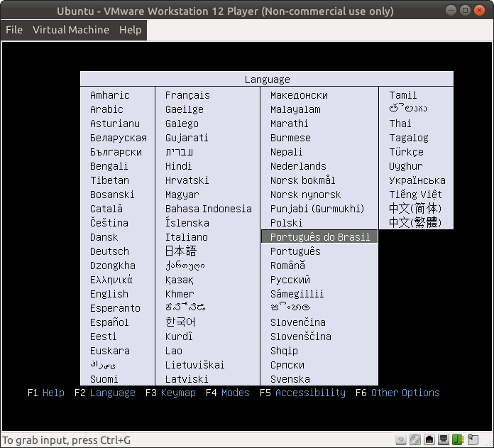494x448 pixels.
Task: Click the grey device with colored LEDs icon
Action: (444, 439)
